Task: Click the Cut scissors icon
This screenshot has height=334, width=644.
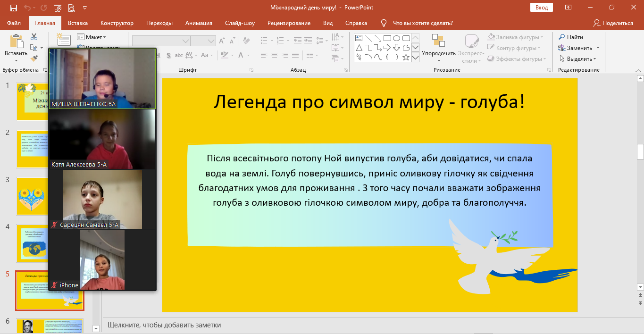Action: [34, 37]
